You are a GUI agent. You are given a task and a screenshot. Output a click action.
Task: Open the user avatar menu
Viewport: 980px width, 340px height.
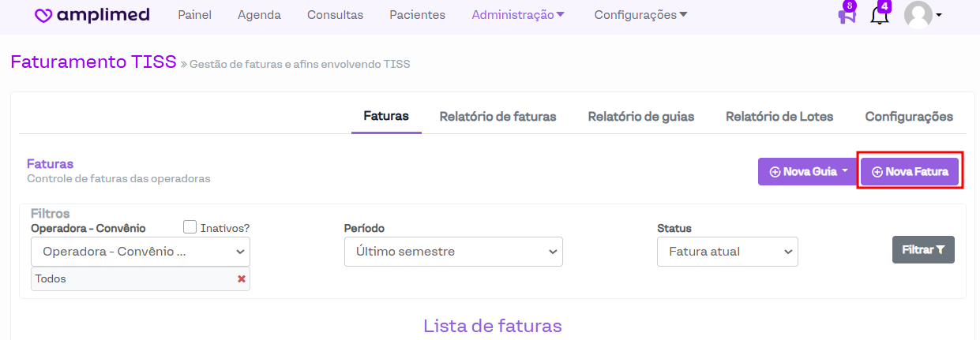click(922, 15)
